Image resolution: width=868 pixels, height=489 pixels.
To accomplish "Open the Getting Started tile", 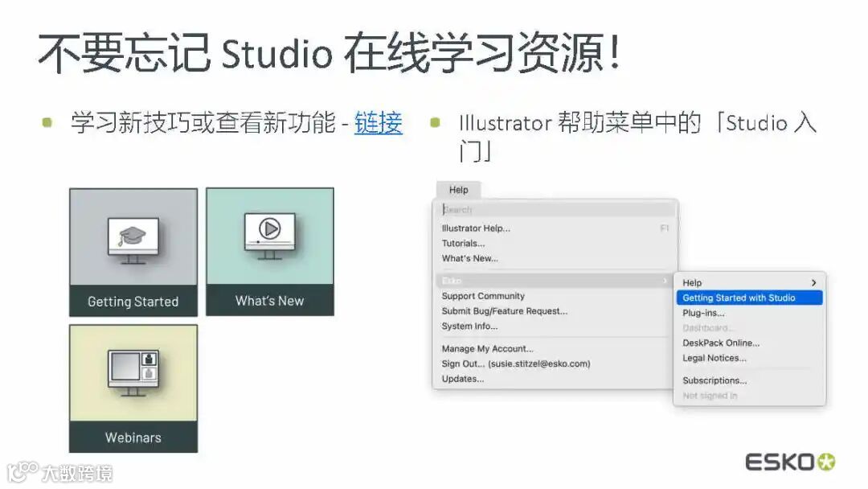I will pyautogui.click(x=133, y=253).
